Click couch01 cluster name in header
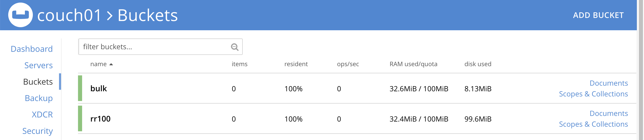 69,15
